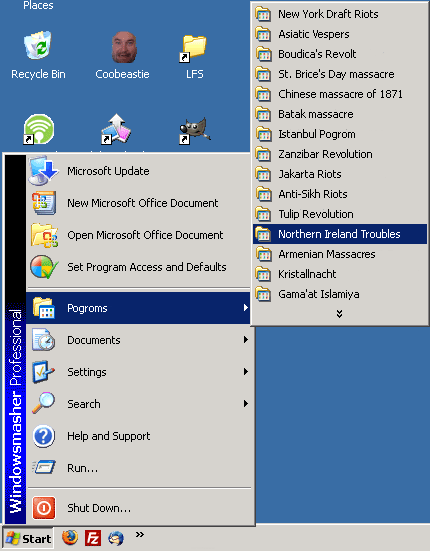Select highlighted Northern Ireland Troubles entry
430x551 pixels.
340,234
